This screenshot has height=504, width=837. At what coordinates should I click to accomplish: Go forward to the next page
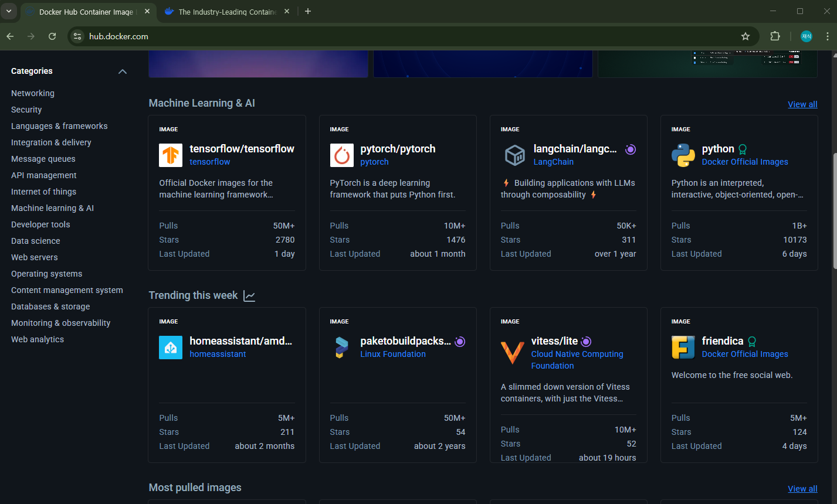(x=31, y=36)
